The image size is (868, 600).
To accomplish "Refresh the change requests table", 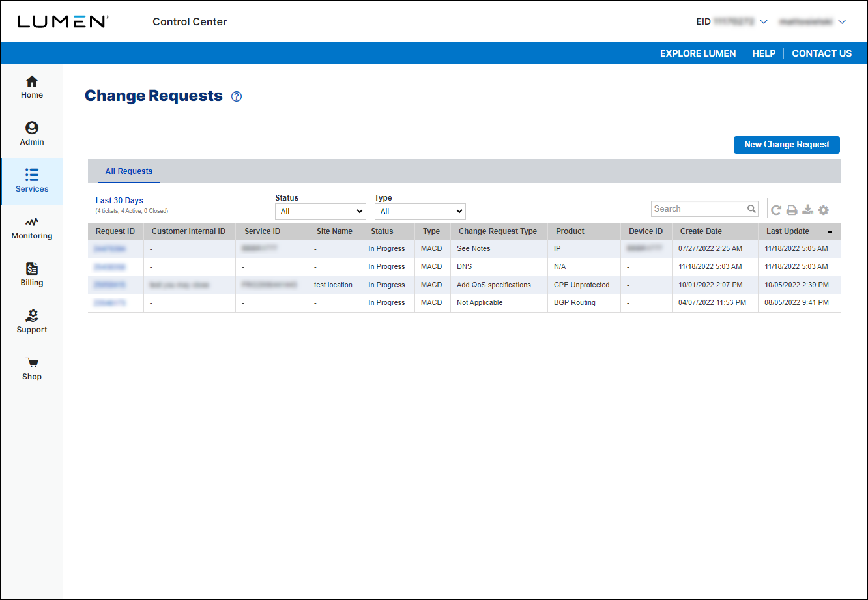I will tap(776, 210).
